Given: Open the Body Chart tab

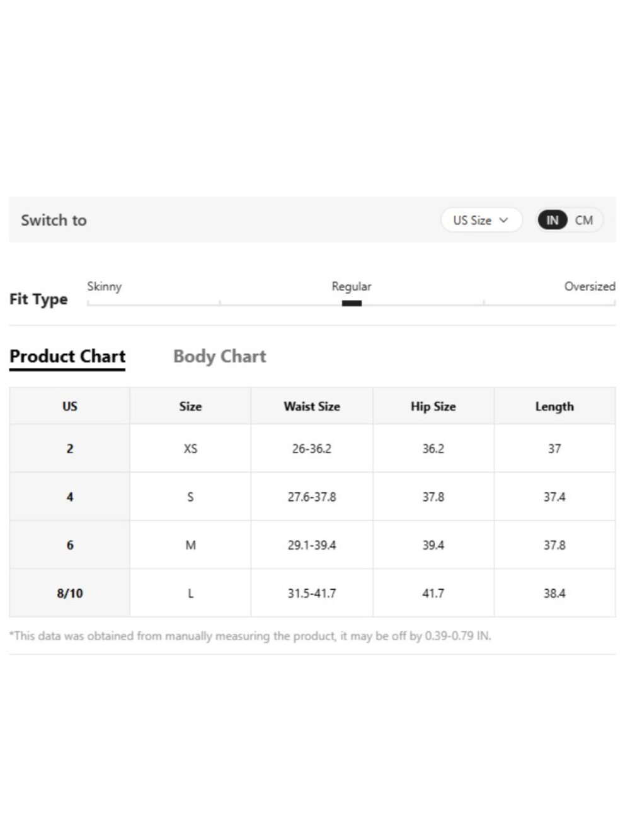Looking at the screenshot, I should tap(219, 356).
